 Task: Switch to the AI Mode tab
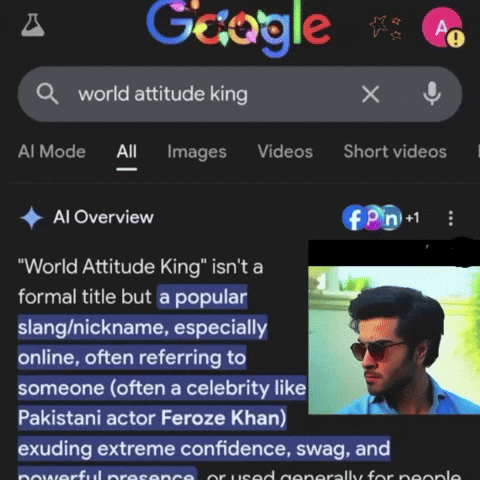pos(52,152)
